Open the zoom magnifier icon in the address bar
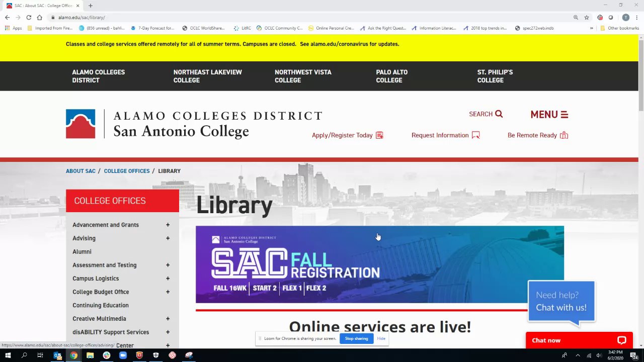644x362 pixels. pos(576,17)
